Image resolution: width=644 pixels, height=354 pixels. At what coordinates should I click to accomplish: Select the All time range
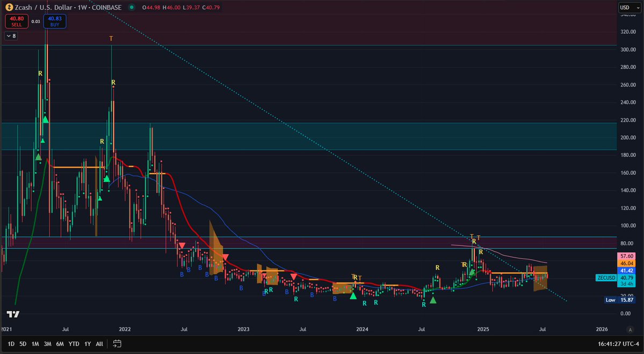click(x=99, y=344)
